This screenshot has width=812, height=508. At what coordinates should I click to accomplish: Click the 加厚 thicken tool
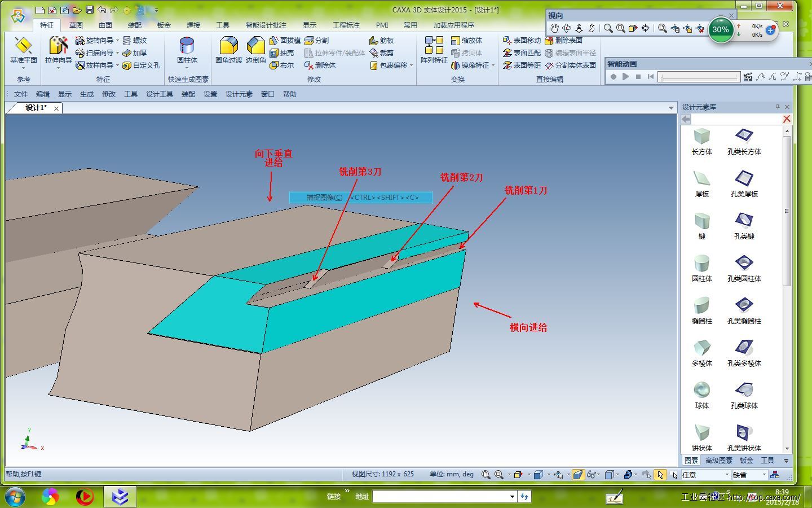(x=135, y=53)
